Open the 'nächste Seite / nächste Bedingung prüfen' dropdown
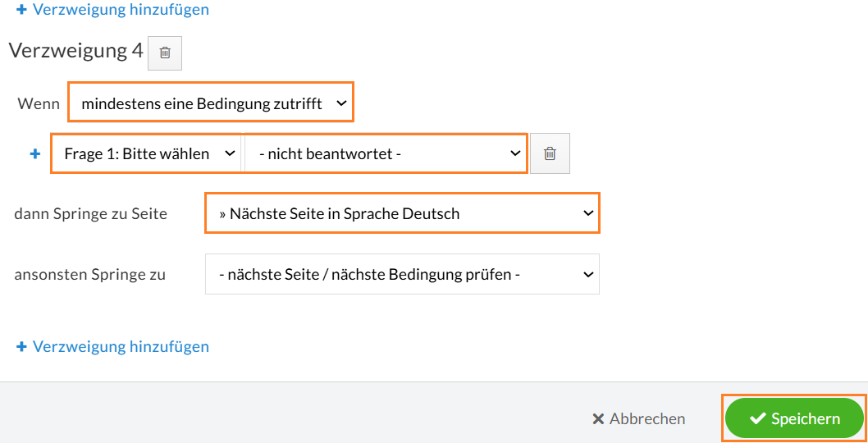 [403, 274]
